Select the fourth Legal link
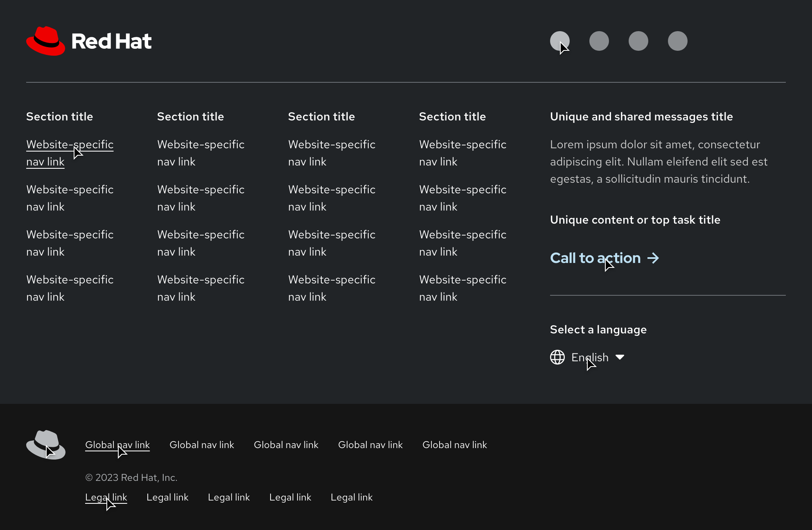 [x=290, y=497]
